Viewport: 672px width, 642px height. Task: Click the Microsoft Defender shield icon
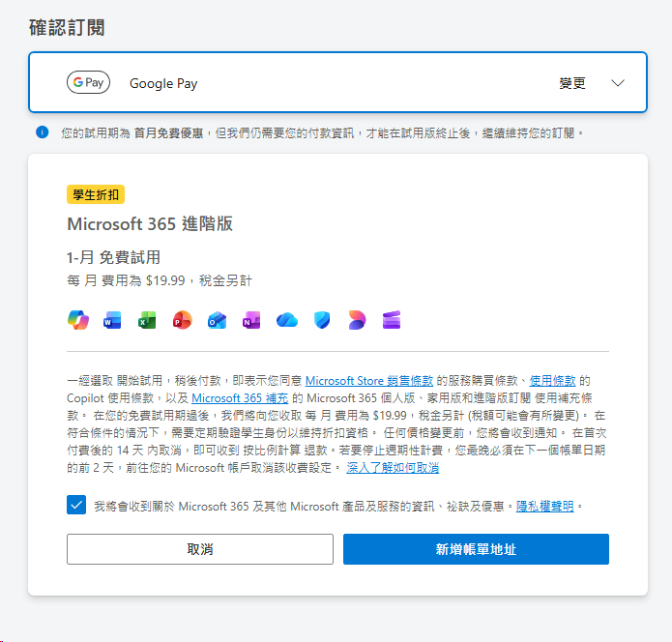point(322,320)
